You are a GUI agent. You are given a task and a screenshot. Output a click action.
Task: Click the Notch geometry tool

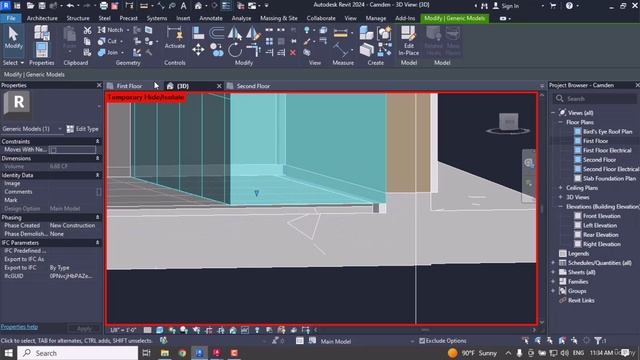(111, 30)
